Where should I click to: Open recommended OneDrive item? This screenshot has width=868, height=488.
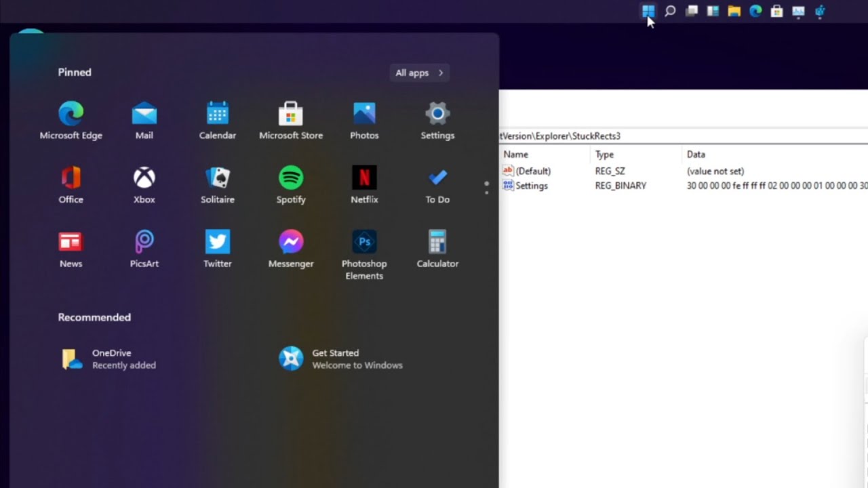(x=110, y=359)
